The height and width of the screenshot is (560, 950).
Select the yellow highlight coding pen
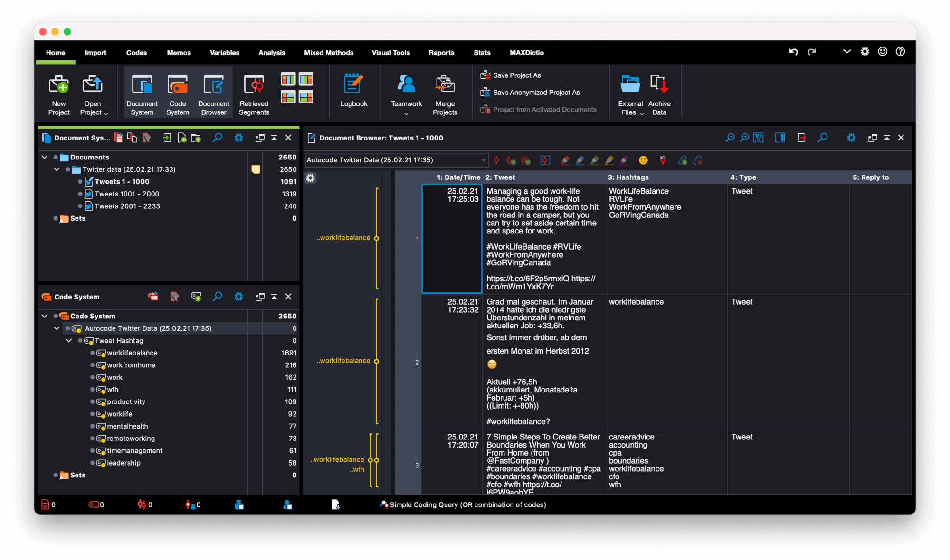[x=609, y=160]
